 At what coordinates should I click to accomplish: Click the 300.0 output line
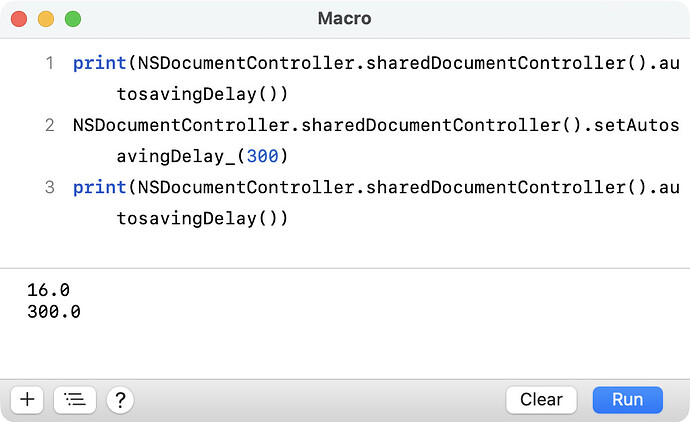click(x=54, y=312)
